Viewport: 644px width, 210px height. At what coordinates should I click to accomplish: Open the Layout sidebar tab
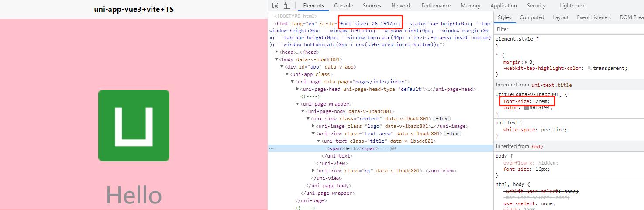561,17
